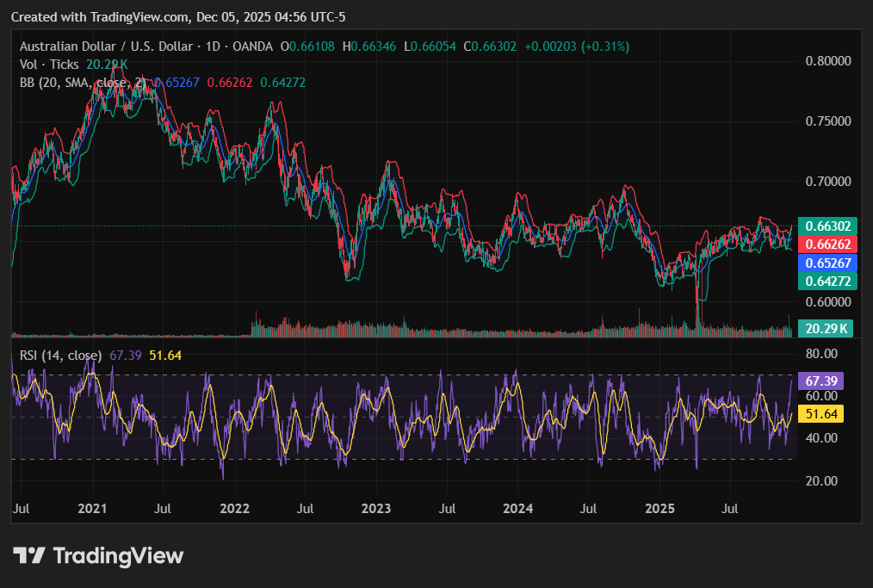Click the 80.00 level on RSI axis
Screen dimensions: 873x588
pyautogui.click(x=821, y=354)
